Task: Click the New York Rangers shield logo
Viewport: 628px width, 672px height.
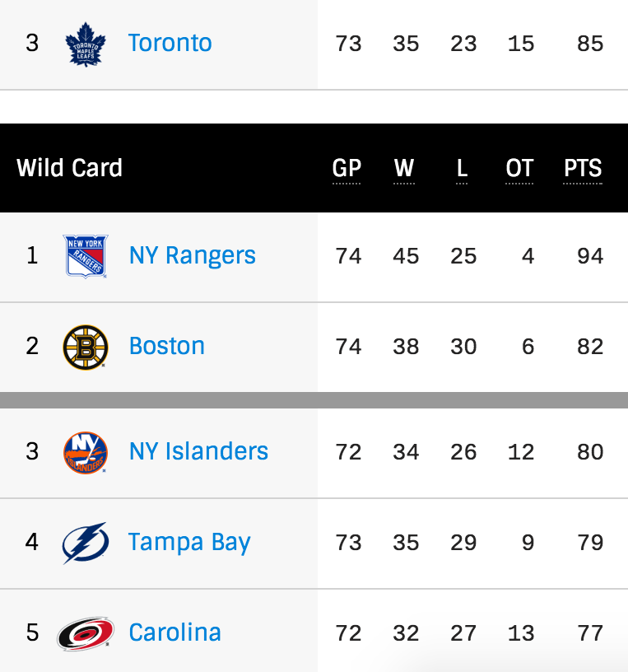Action: [86, 256]
